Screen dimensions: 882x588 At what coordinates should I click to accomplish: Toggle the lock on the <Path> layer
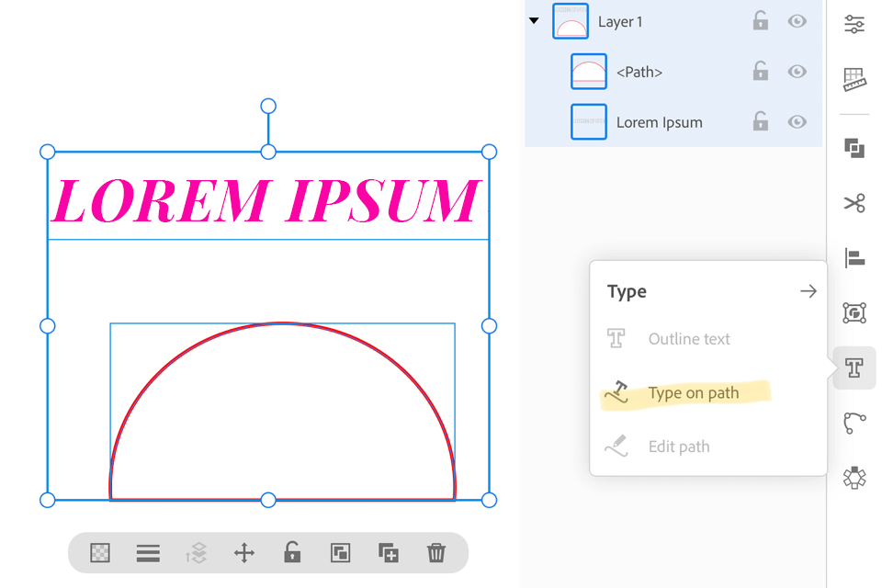tap(761, 71)
